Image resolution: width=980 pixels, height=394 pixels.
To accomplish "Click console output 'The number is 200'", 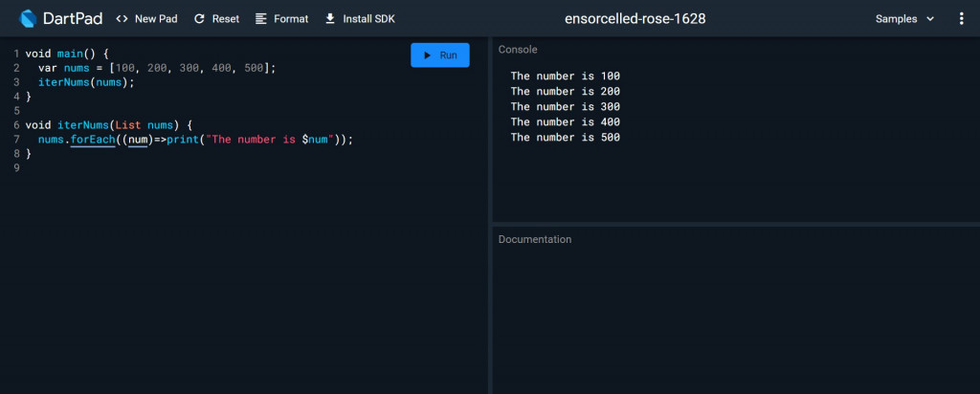I will pos(565,91).
